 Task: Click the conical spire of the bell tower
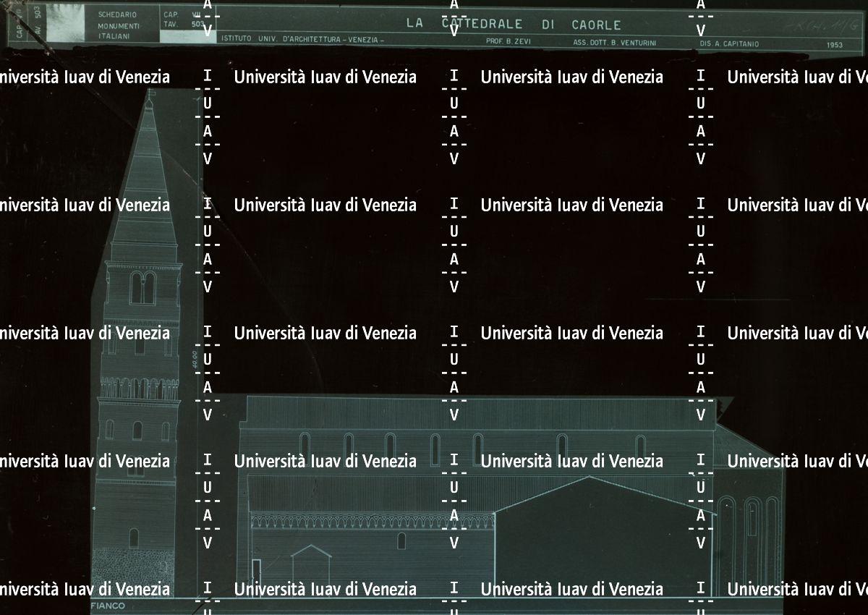tap(145, 181)
